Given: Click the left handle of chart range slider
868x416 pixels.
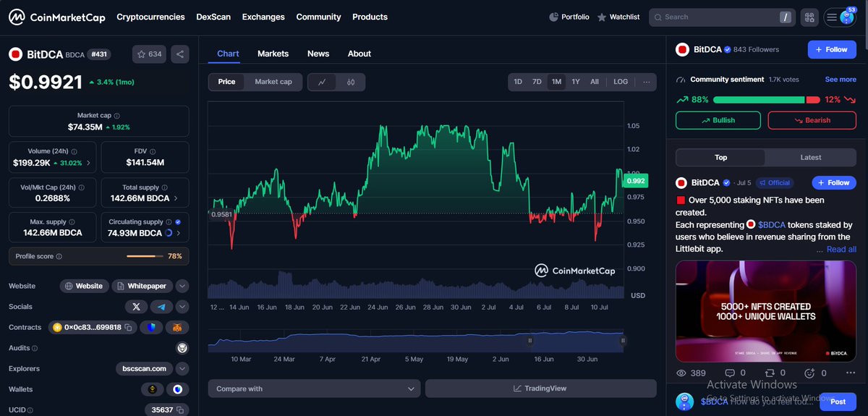Looking at the screenshot, I should (529, 340).
